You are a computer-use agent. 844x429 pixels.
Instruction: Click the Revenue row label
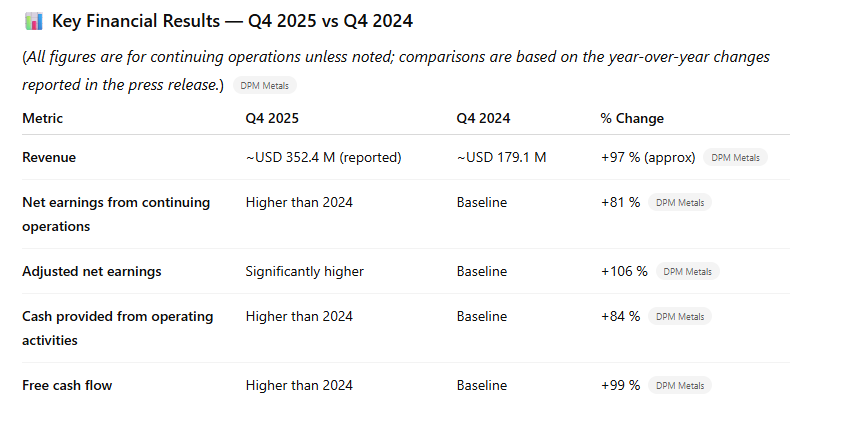(49, 157)
